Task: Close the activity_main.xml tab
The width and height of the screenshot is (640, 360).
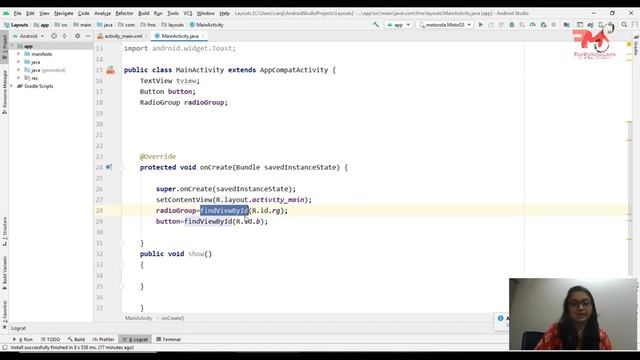Action: coord(146,36)
